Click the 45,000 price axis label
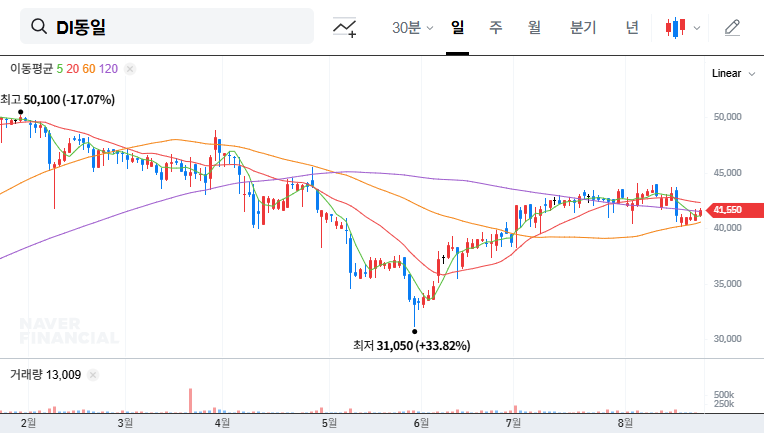The image size is (764, 433). coord(727,173)
